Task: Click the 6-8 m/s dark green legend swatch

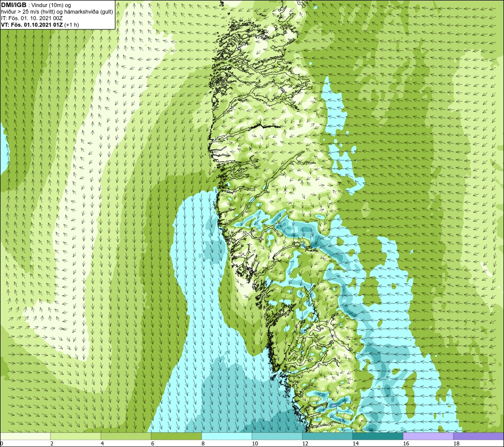Action: (x=176, y=436)
